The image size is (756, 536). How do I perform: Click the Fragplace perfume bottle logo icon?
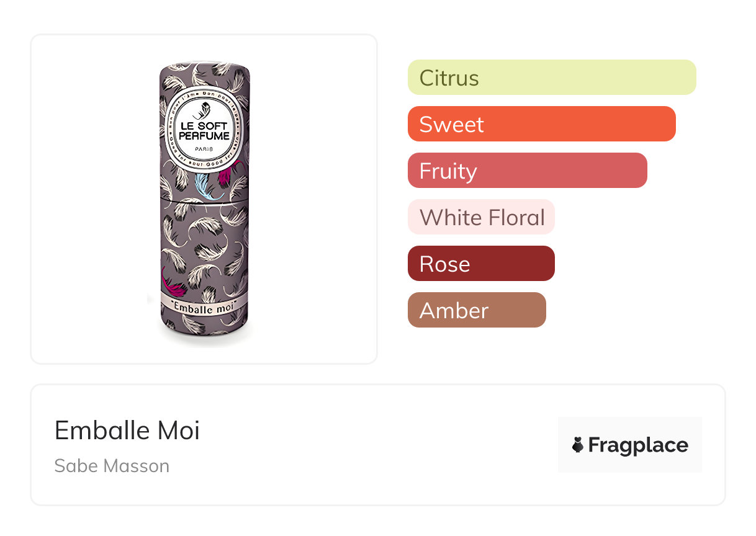coord(578,445)
